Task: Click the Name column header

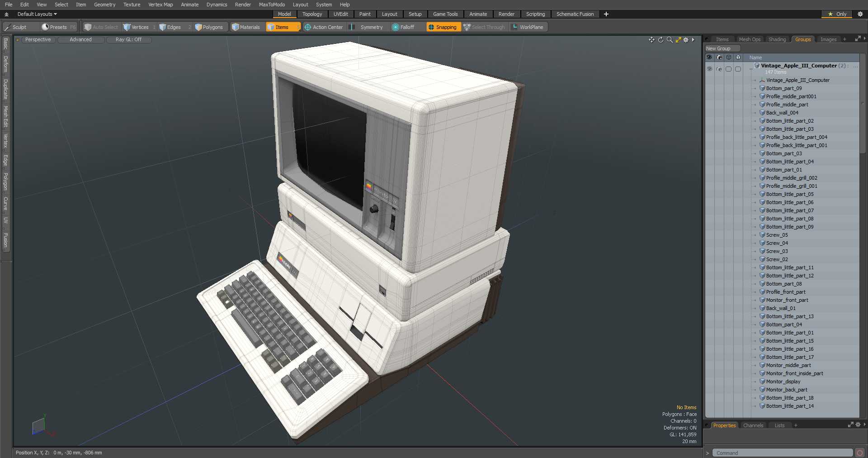Action: 755,57
